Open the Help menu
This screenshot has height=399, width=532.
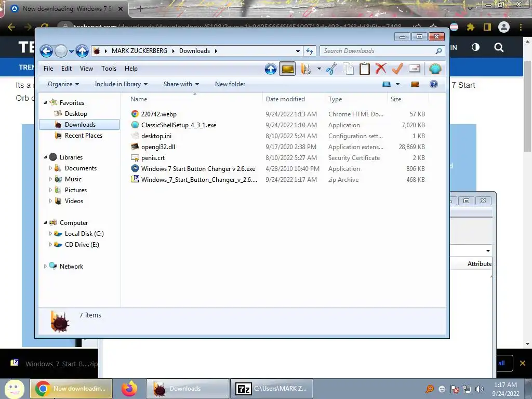131,69
